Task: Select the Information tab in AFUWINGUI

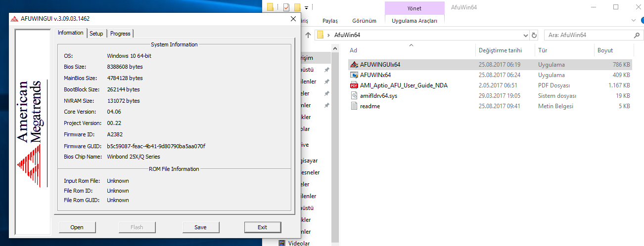Action: 71,33
